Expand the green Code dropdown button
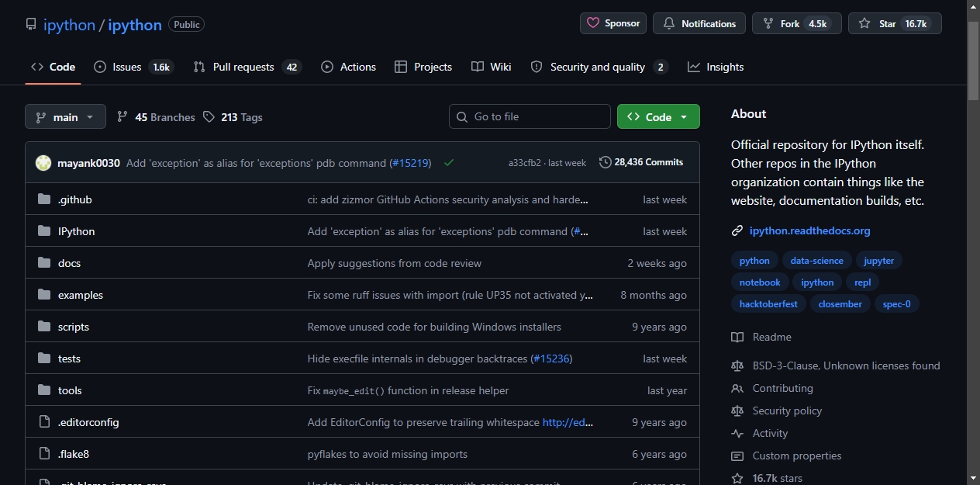Screen dimensions: 980x485 click(x=658, y=116)
